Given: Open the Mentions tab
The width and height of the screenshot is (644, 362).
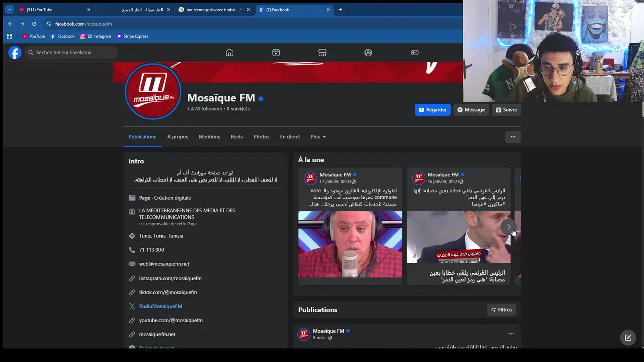Looking at the screenshot, I should [x=209, y=137].
